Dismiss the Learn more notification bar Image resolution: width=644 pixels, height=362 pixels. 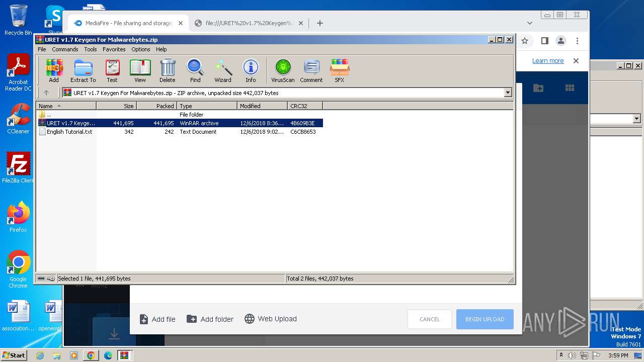576,61
